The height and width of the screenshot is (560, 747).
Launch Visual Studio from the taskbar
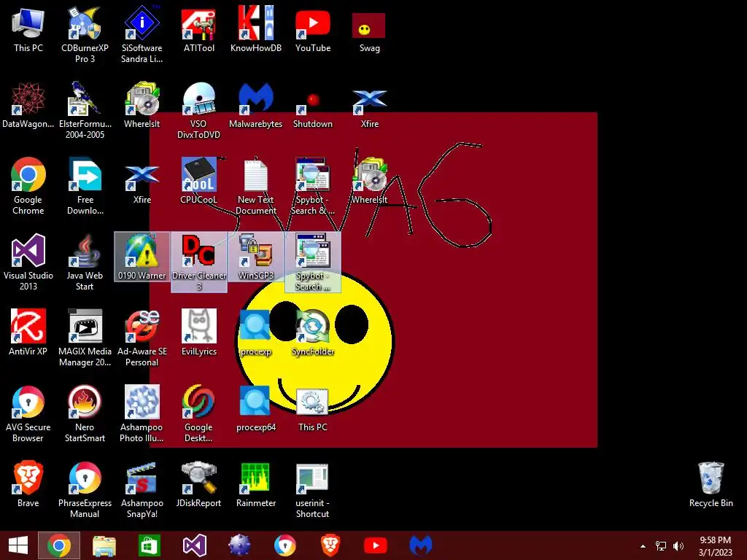[194, 545]
